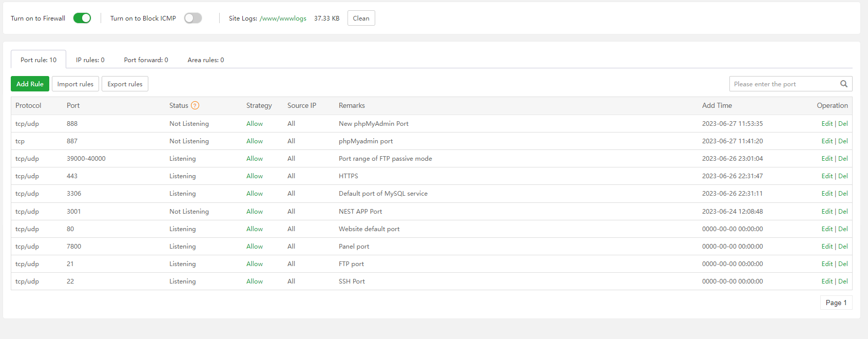
Task: Focus the port search input field
Action: pos(783,84)
